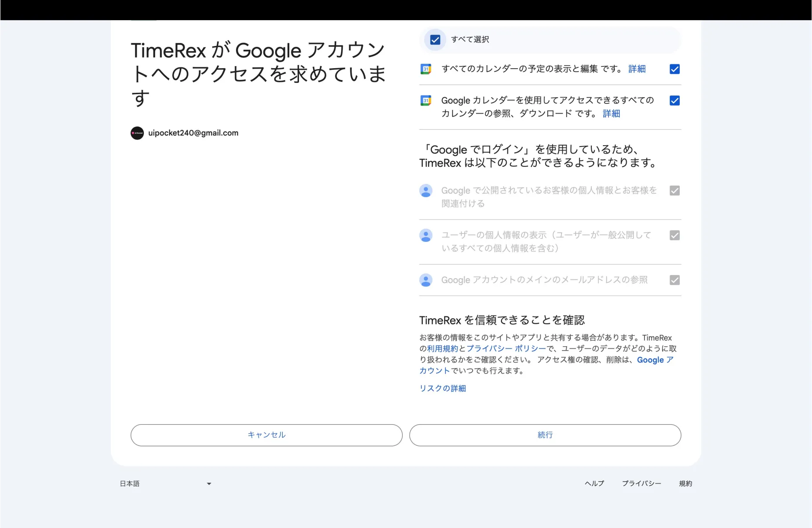The width and height of the screenshot is (812, 528).
Task: Disable the calendar events view and edit permission
Action: [674, 69]
